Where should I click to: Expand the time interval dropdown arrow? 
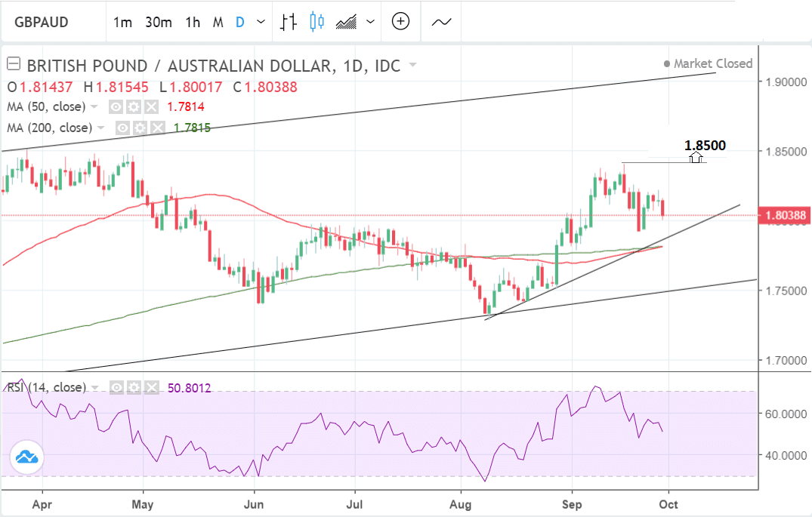pyautogui.click(x=261, y=22)
